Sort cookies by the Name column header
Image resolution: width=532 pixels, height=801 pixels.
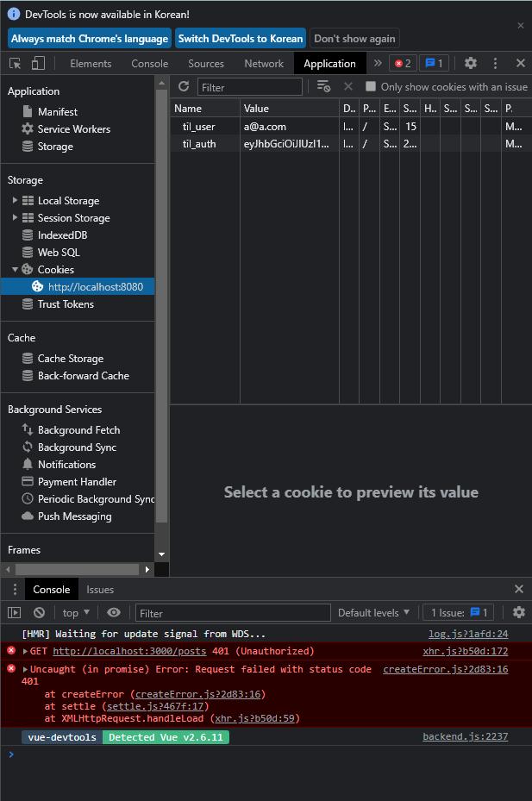click(x=205, y=109)
